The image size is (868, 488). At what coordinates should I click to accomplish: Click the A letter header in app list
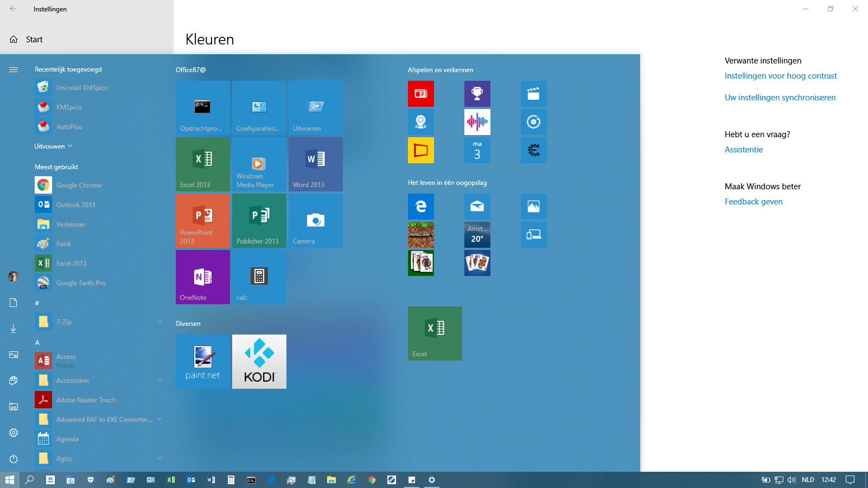37,343
